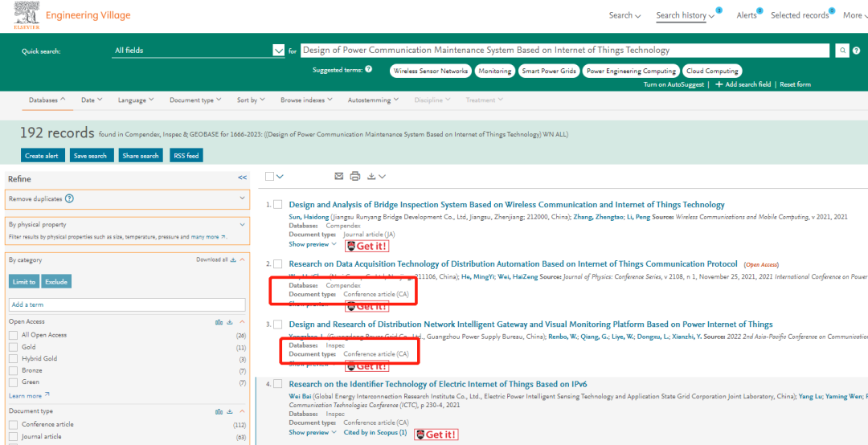Open Alerts in top navigation
The height and width of the screenshot is (445, 868).
746,15
